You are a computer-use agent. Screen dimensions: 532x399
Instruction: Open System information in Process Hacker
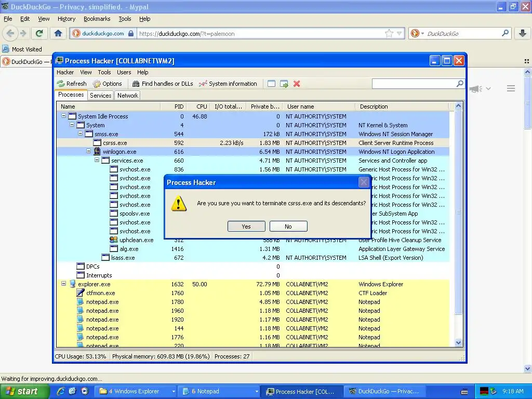click(228, 84)
